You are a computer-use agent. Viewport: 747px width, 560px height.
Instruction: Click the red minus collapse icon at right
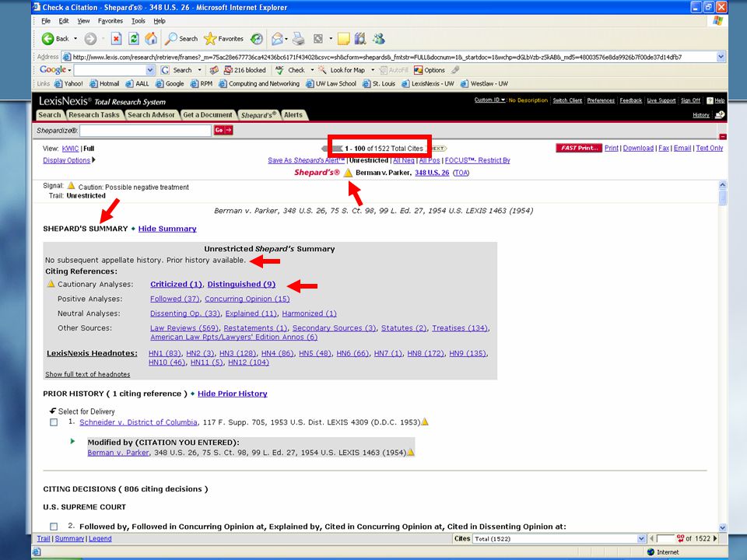pos(723,137)
